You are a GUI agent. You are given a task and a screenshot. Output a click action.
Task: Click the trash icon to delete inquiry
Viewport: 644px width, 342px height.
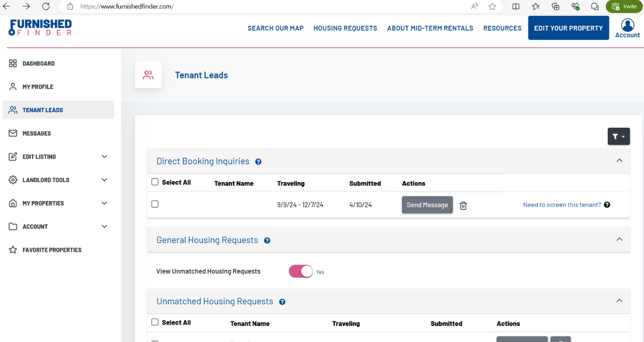(x=463, y=205)
